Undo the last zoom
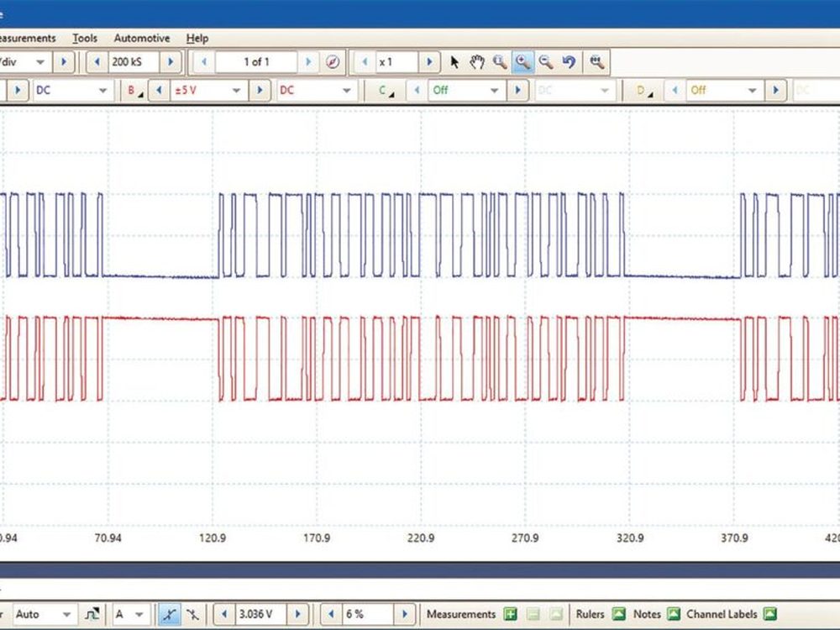The height and width of the screenshot is (630, 840). tap(569, 62)
